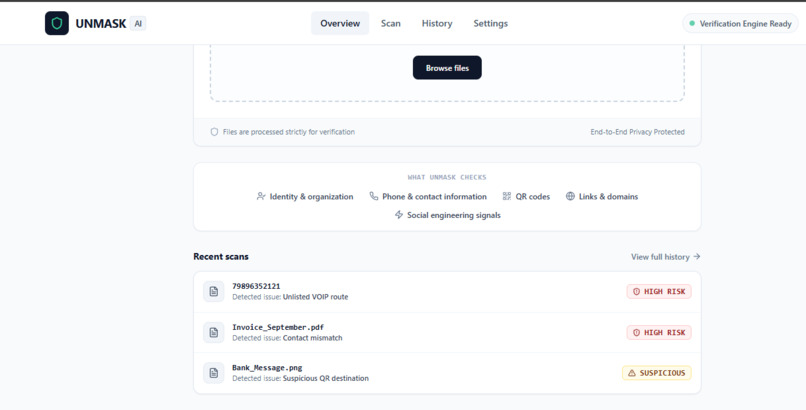Screen dimensions: 806x410
Task: Click the Browse files button
Action: coord(447,68)
